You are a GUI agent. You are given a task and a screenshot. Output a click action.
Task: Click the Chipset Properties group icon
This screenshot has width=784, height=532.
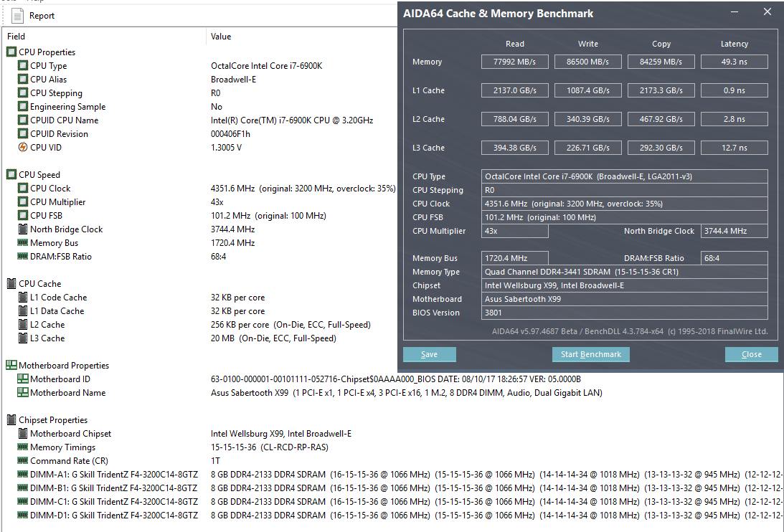(x=11, y=419)
